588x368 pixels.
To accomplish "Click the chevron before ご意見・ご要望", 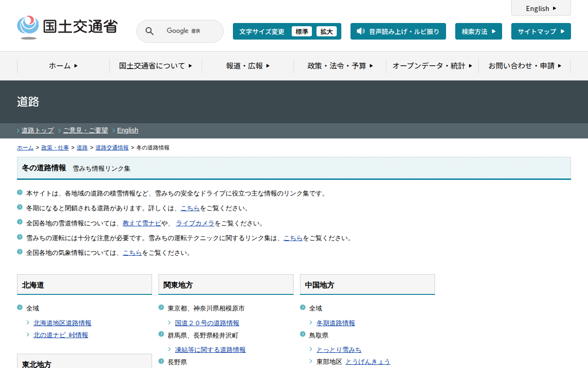I will click(60, 131).
